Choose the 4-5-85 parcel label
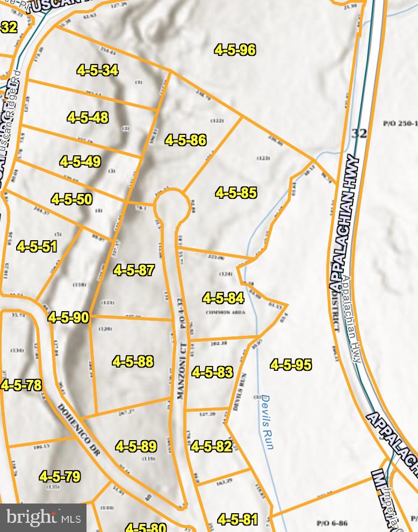 [236, 193]
